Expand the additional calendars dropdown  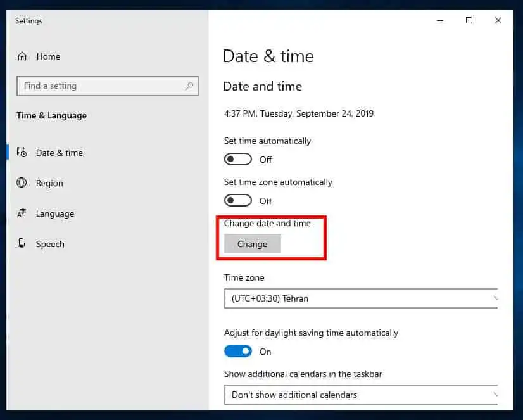[x=361, y=395]
